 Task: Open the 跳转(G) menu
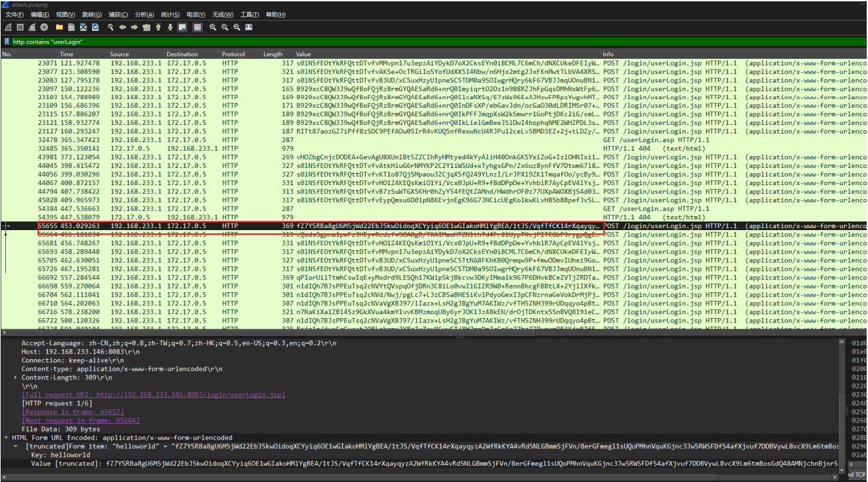point(92,15)
